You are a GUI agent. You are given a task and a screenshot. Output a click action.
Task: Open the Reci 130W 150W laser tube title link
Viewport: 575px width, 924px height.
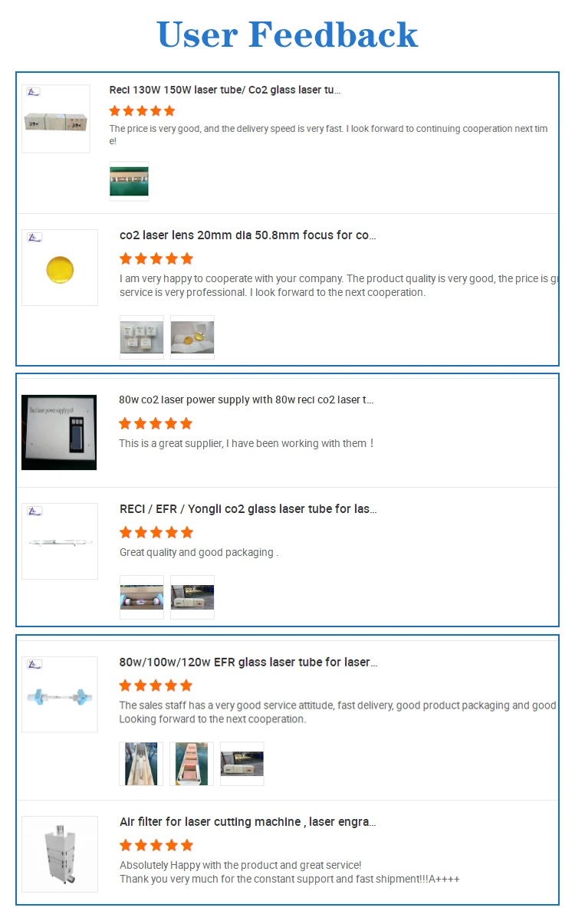pyautogui.click(x=225, y=90)
